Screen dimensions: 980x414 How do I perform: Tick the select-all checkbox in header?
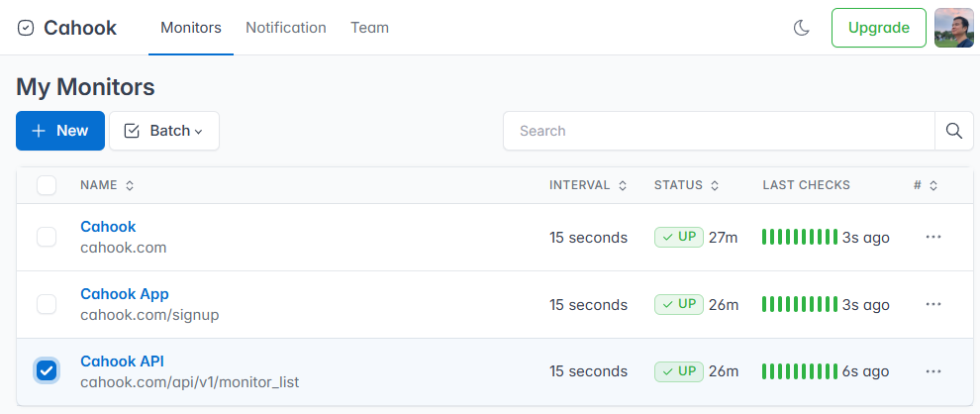click(x=47, y=185)
